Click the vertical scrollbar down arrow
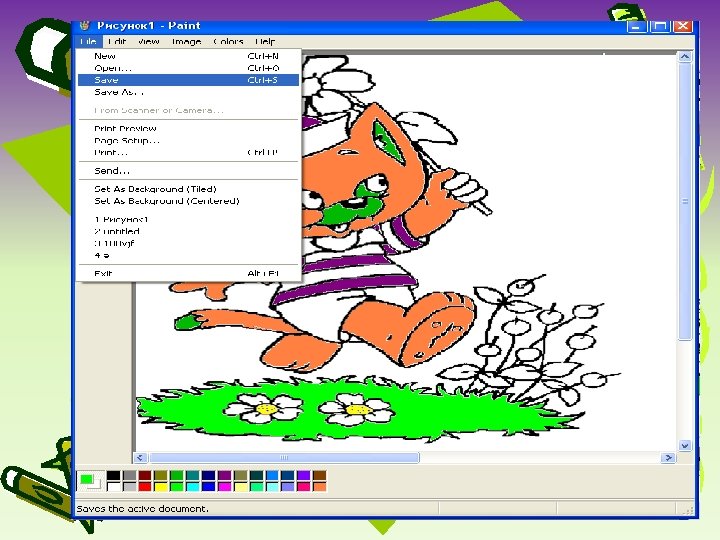Screen dimensions: 720x540 point(685,445)
